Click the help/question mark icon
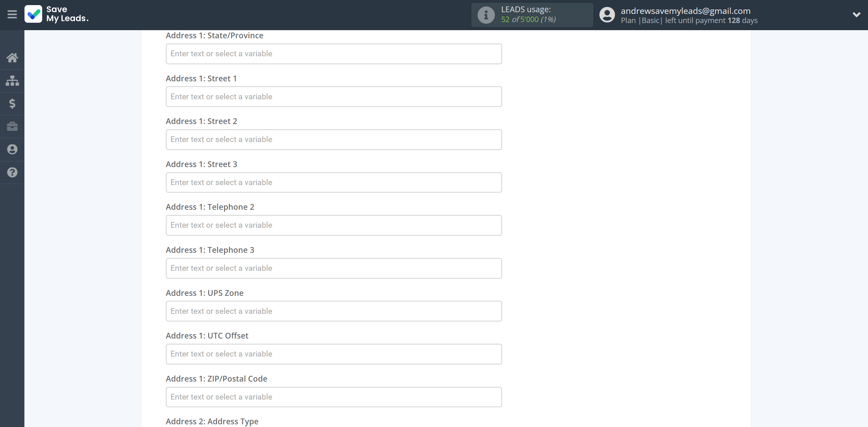Image resolution: width=868 pixels, height=427 pixels. click(12, 172)
